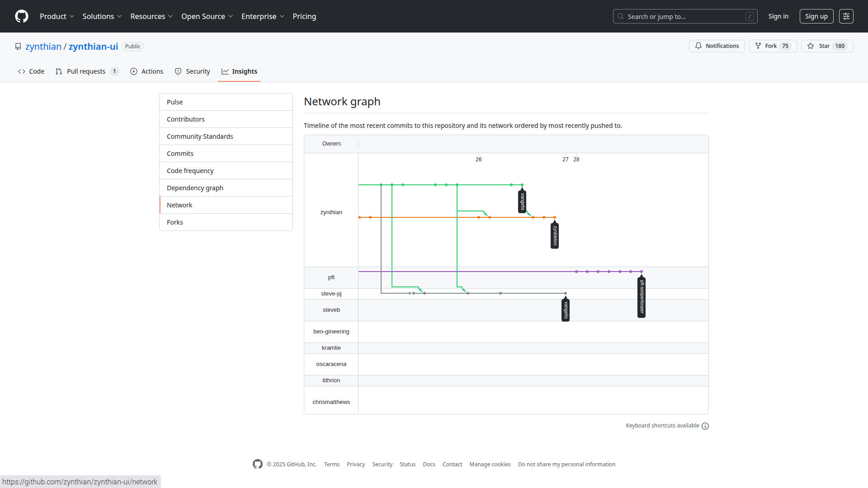
Task: Expand the Open Source menu
Action: pos(207,16)
